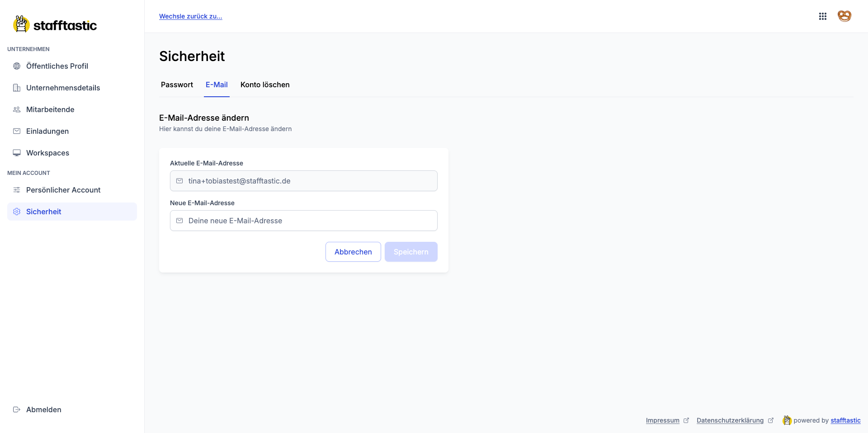The height and width of the screenshot is (433, 868).
Task: Click the monitor icon for Workspaces
Action: [x=17, y=153]
